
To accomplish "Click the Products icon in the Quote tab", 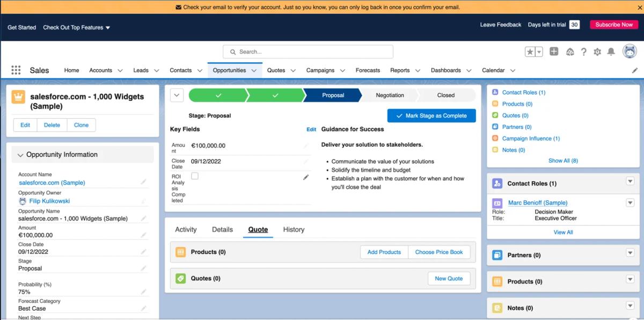I will 181,252.
